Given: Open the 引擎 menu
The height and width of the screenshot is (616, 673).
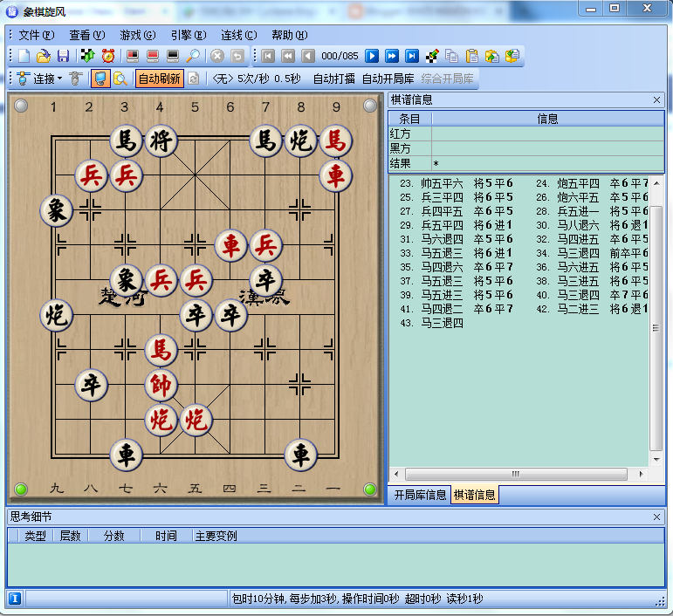Looking at the screenshot, I should click(x=188, y=35).
